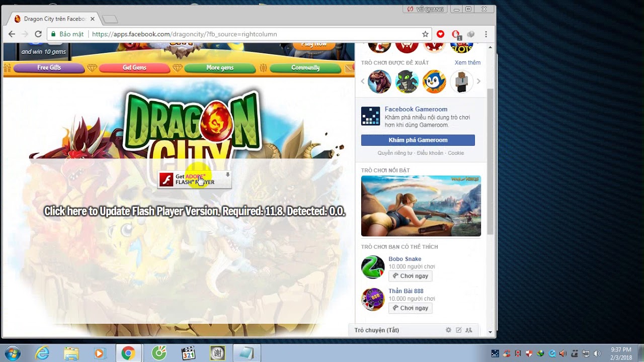This screenshot has width=644, height=362.
Task: Click the red shield extension with badge
Action: point(456,34)
